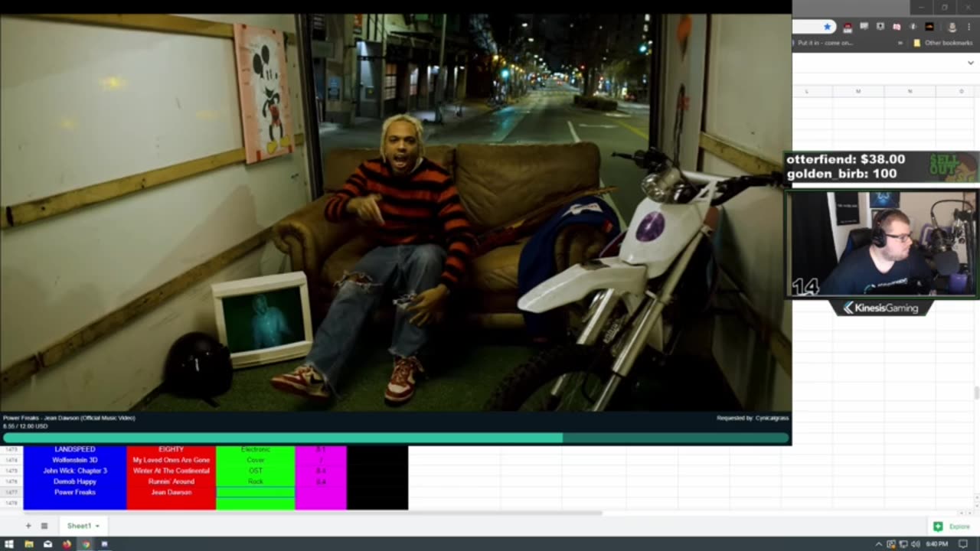Open the Chrome three-dot menu
The height and width of the screenshot is (551, 980).
[969, 27]
